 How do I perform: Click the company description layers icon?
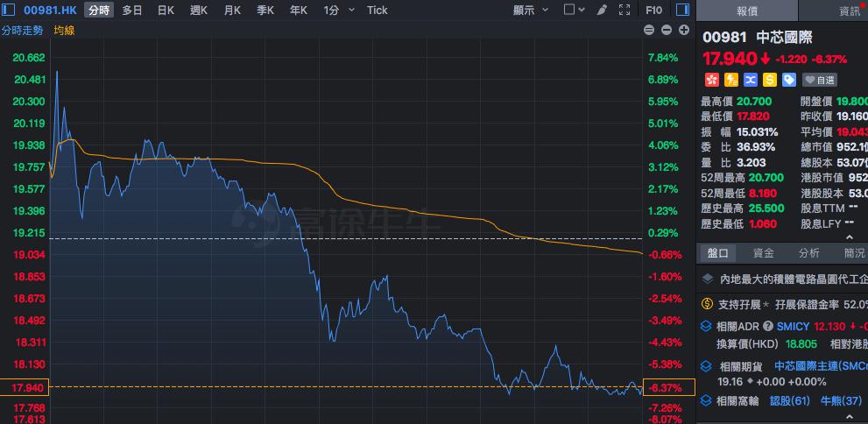pyautogui.click(x=707, y=279)
